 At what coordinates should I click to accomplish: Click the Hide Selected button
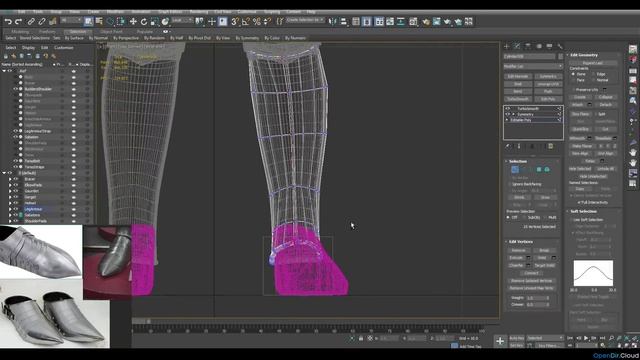[580, 169]
